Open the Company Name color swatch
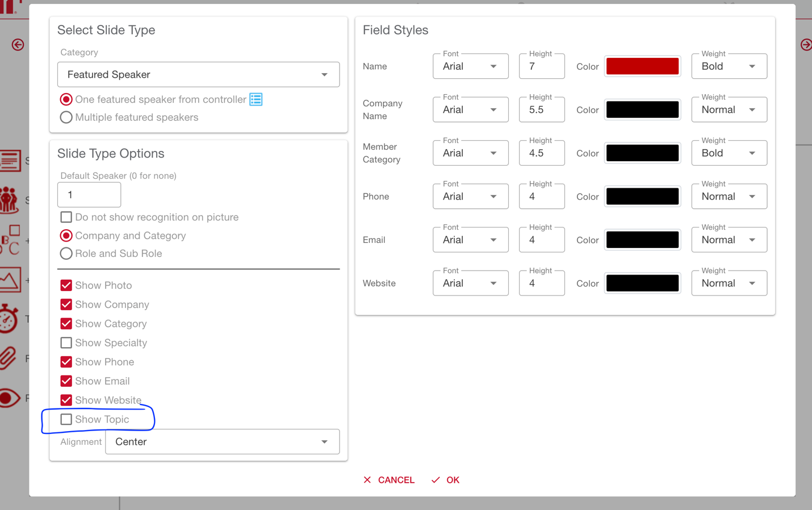 [x=642, y=110]
